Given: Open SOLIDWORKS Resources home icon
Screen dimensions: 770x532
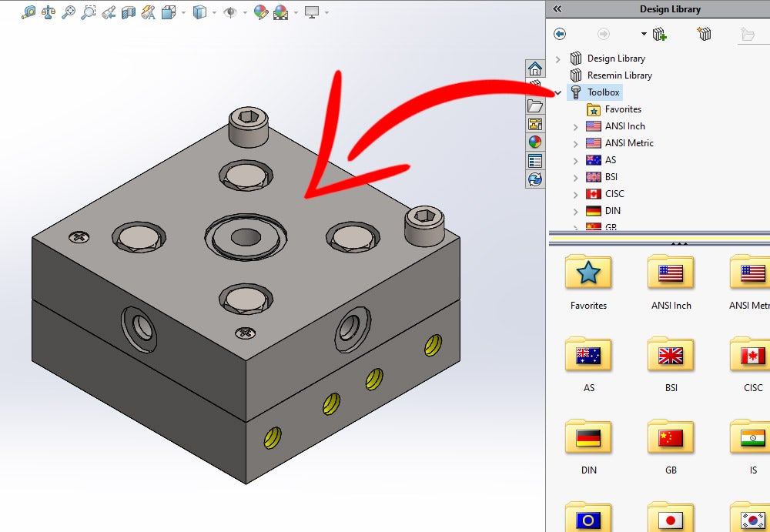Looking at the screenshot, I should point(535,69).
